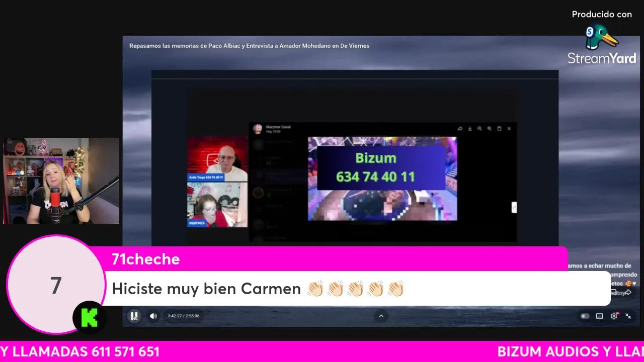This screenshot has height=362, width=644.
Task: Mute the video using the speaker icon
Action: click(x=153, y=316)
